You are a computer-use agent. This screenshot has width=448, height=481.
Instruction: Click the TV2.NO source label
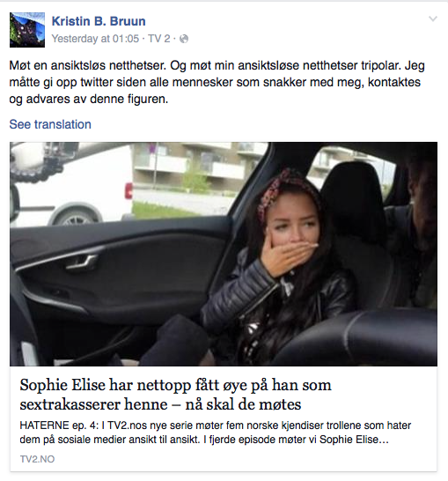37,459
